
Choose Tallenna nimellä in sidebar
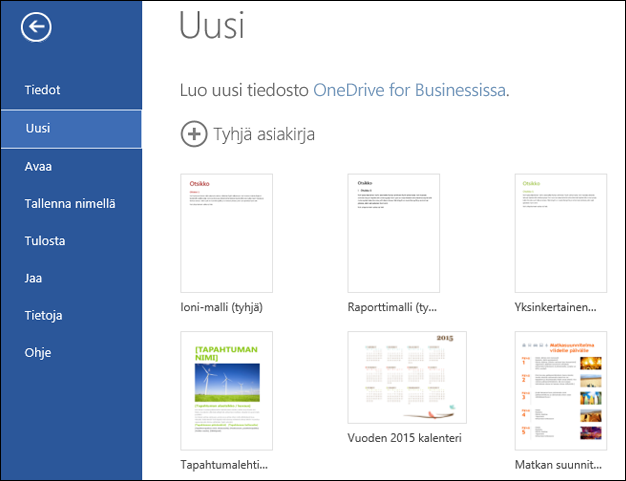71,204
